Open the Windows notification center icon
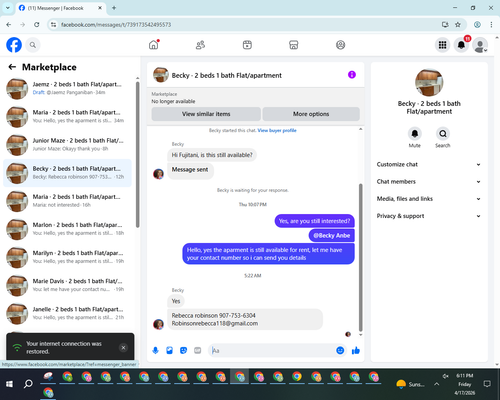500x400 pixels. pos(487,384)
